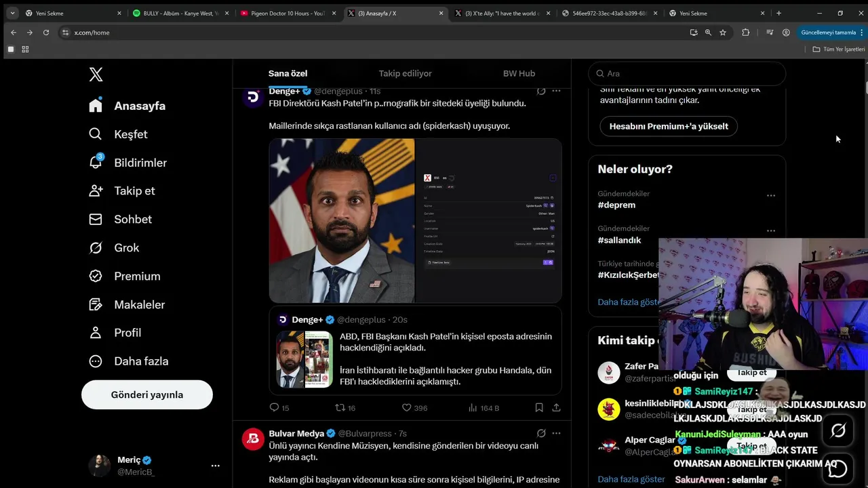
Task: Bookmark the Denge+ Kash Patel post
Action: 539,407
